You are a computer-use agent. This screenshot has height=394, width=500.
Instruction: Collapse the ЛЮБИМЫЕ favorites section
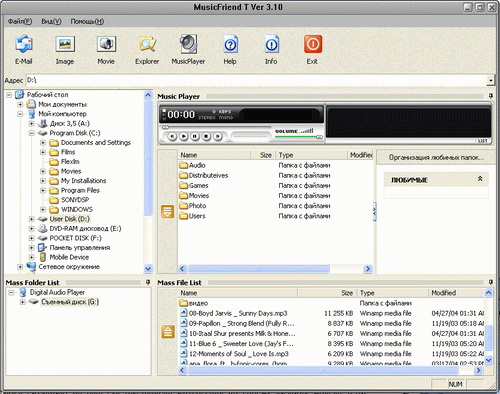[480, 179]
